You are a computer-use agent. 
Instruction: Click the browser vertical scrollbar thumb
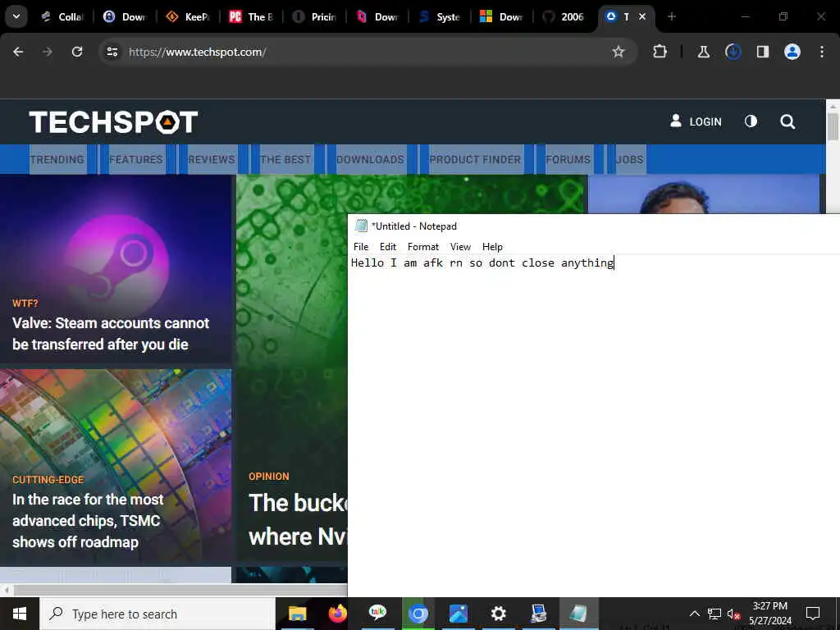pyautogui.click(x=833, y=127)
